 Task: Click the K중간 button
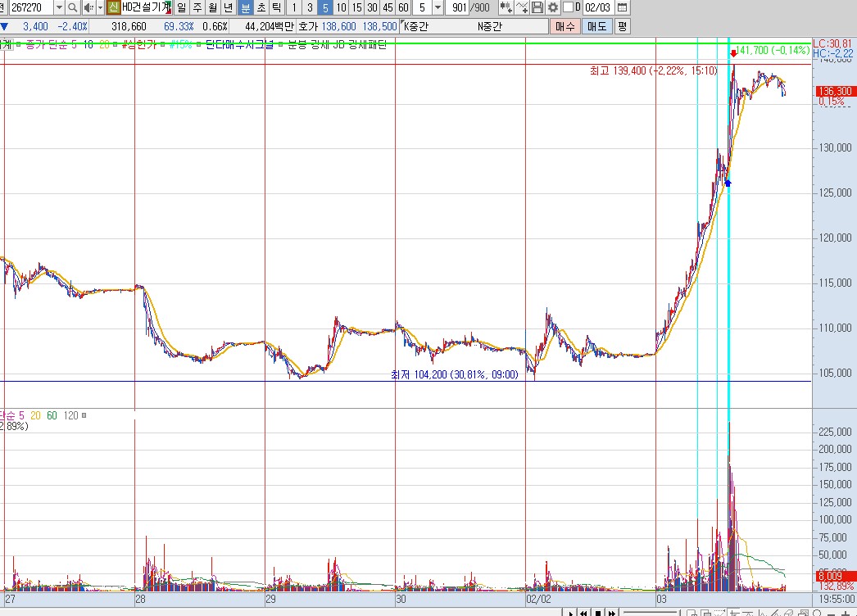pyautogui.click(x=416, y=26)
